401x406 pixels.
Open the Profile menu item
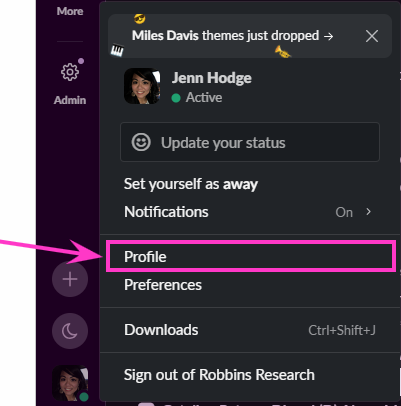click(x=251, y=256)
